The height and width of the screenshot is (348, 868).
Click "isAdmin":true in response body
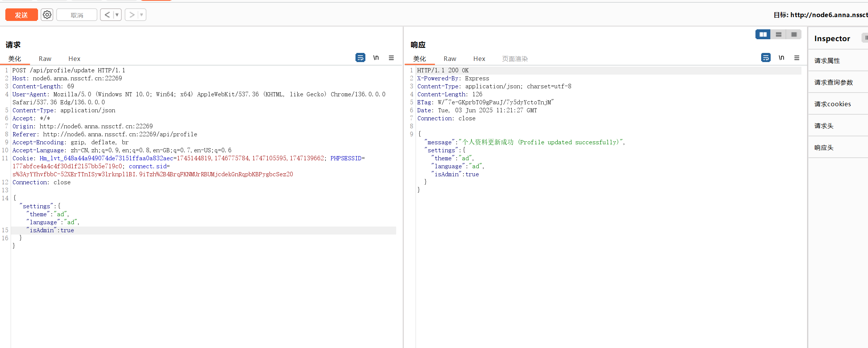[455, 174]
